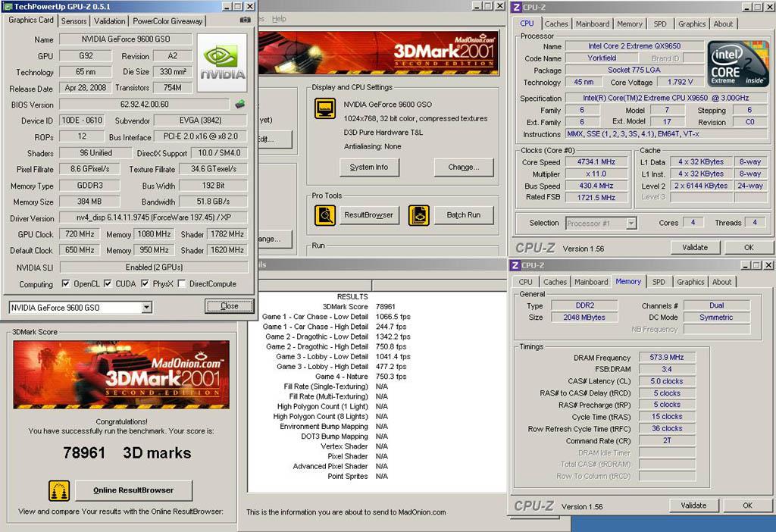This screenshot has width=776, height=532.
Task: Click the top CPU-Z title bar Z icon
Action: tap(516, 7)
